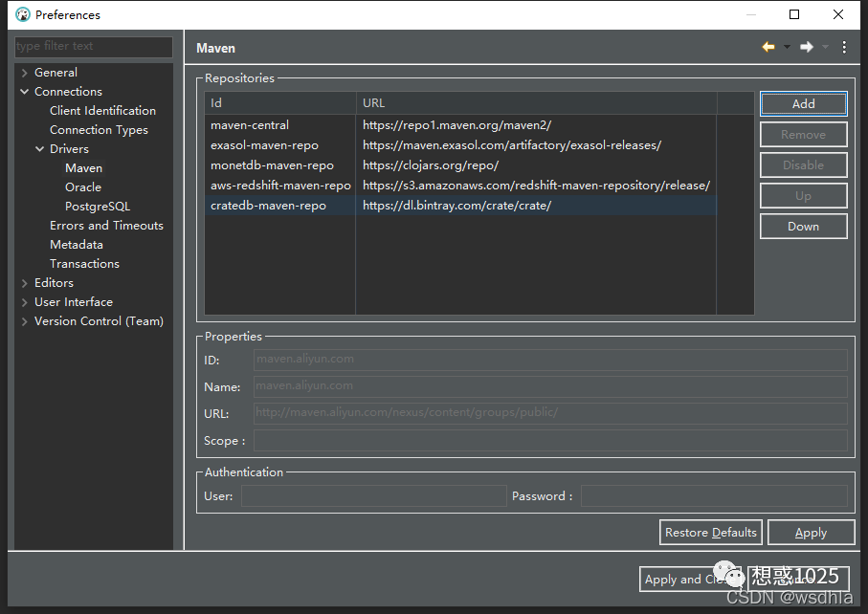The image size is (868, 614).
Task: Select Client Identification in the tree
Action: (x=102, y=111)
